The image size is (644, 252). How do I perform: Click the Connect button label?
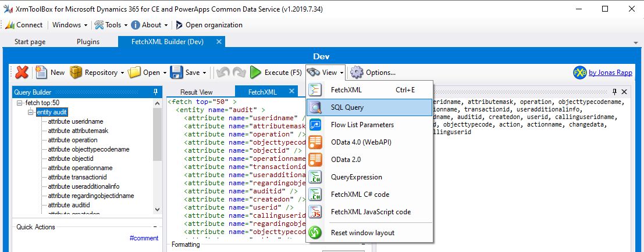pos(29,25)
